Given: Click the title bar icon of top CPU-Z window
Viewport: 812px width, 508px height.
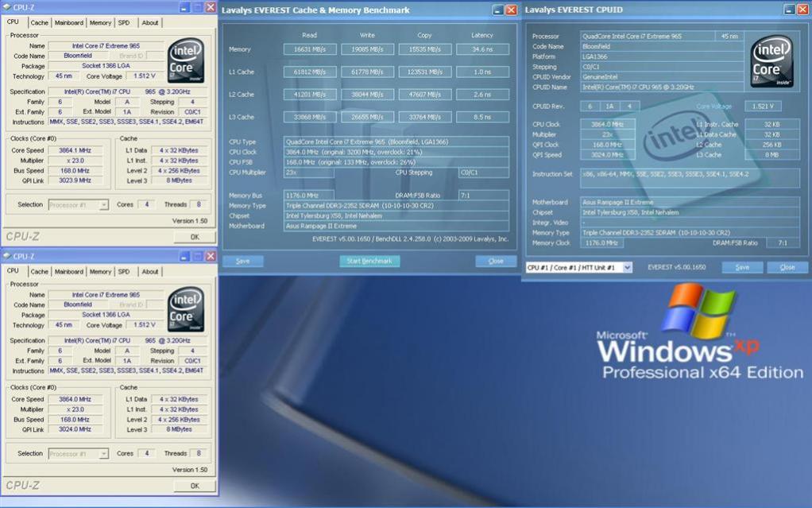Looking at the screenshot, I should 8,7.
